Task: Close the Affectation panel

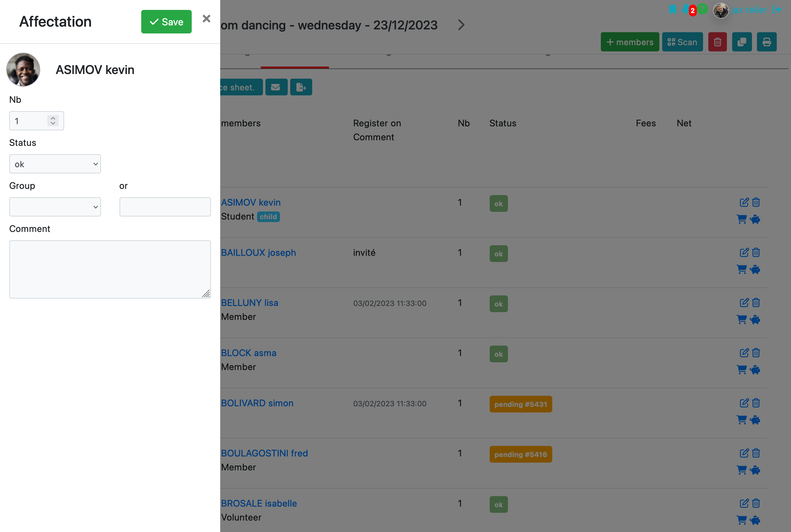Action: pyautogui.click(x=206, y=19)
